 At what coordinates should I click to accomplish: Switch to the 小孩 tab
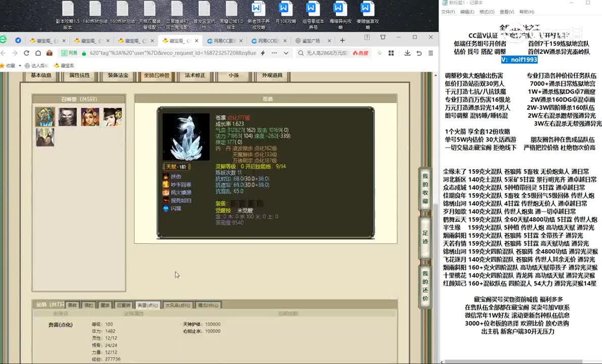(233, 75)
